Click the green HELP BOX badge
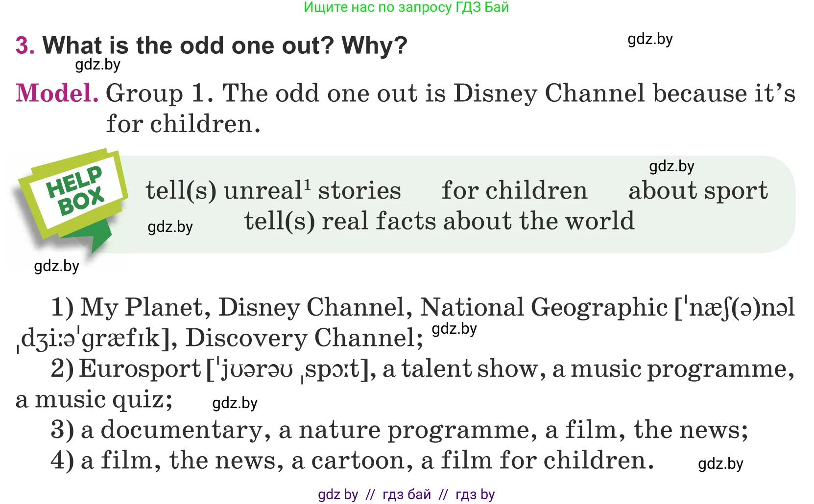The image size is (814, 504). pyautogui.click(x=73, y=193)
